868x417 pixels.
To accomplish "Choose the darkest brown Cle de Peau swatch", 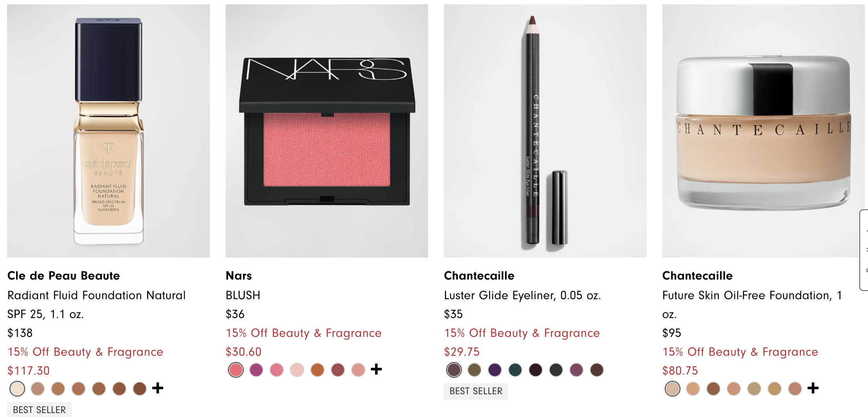I will [140, 389].
